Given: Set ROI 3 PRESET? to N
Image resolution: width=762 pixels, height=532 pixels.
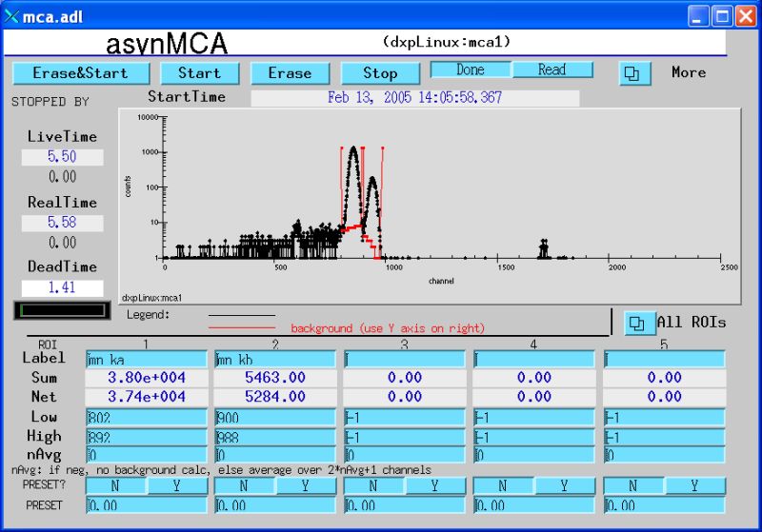Looking at the screenshot, I should pyautogui.click(x=373, y=486).
